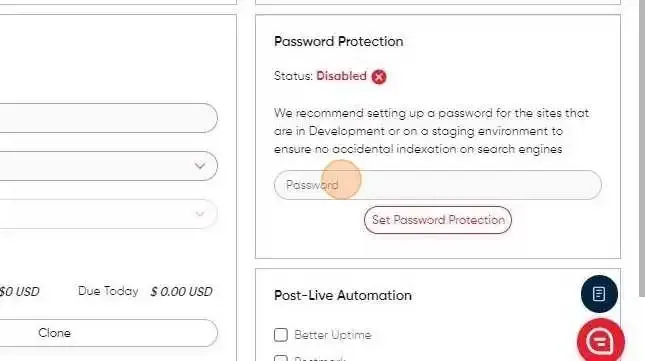Viewport: 645px width, 361px height.
Task: Expand the greyed-out lower dropdown field
Action: pos(108,214)
